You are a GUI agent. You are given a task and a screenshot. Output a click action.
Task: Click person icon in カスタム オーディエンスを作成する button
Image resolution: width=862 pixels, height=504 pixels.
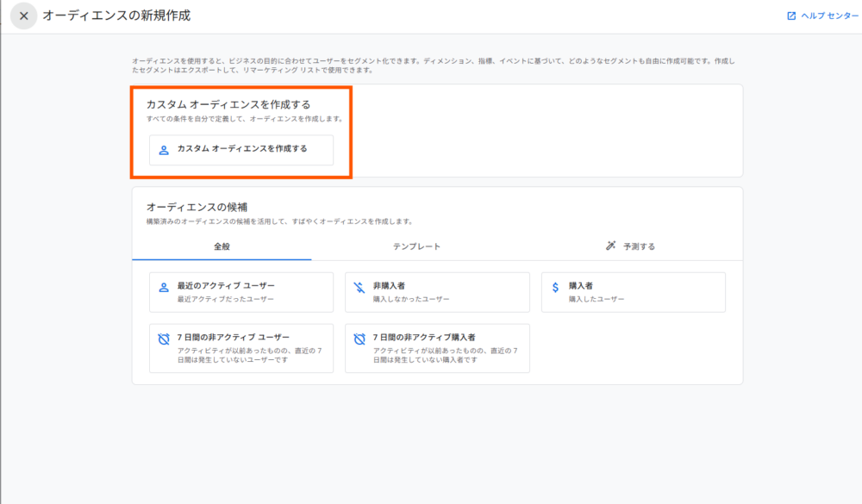[x=164, y=149]
